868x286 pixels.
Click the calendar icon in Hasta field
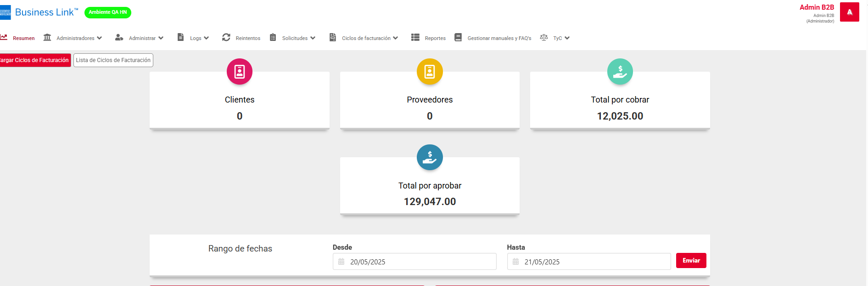click(x=515, y=262)
